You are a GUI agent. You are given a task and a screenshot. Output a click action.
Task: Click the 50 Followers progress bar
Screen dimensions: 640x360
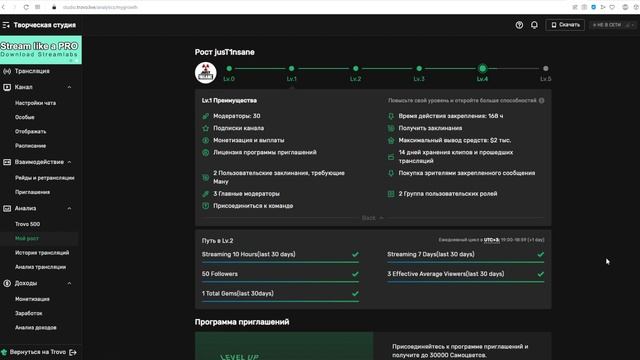(x=280, y=282)
